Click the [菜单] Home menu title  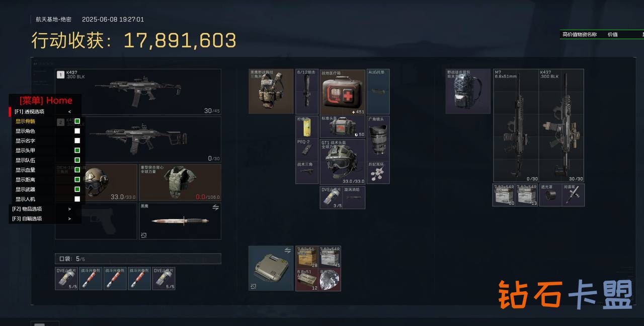pos(46,100)
